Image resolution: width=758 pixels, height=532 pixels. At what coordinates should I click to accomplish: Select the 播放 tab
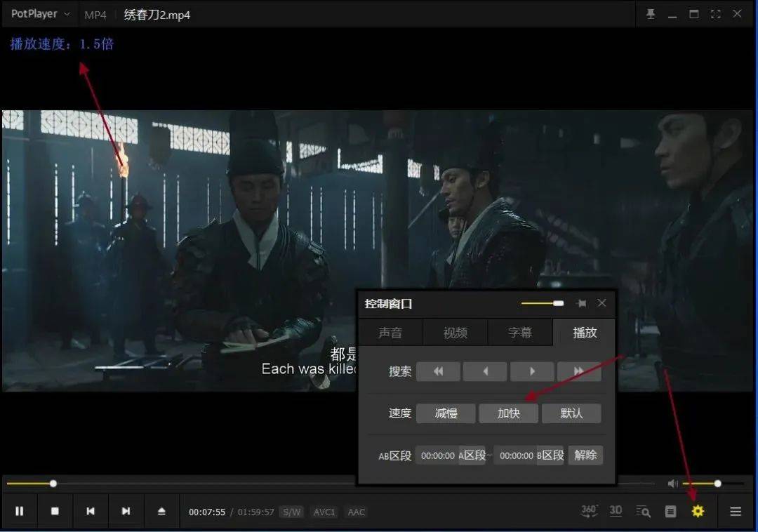pos(585,333)
